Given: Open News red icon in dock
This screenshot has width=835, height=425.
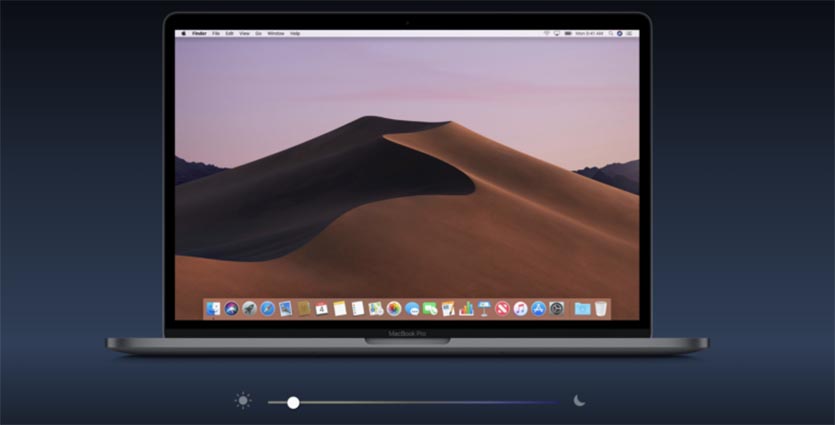Looking at the screenshot, I should coord(502,308).
